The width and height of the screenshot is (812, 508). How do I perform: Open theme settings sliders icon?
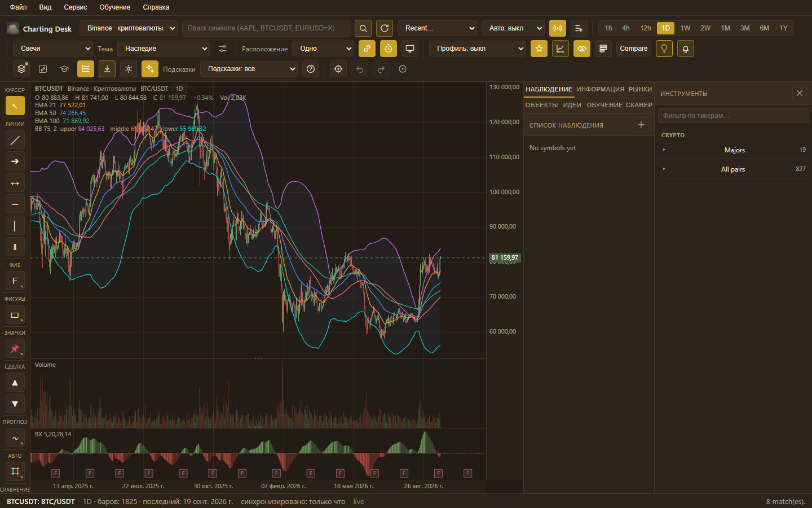tap(223, 49)
